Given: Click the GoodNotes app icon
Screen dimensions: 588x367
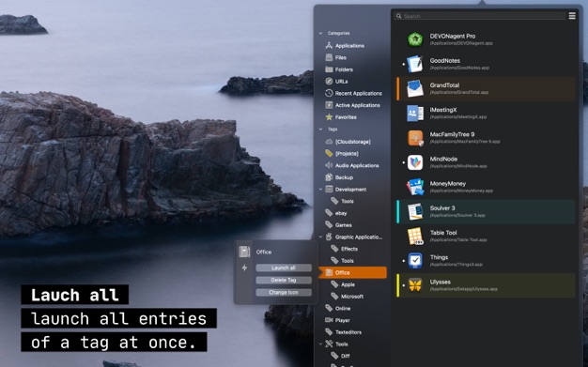Looking at the screenshot, I should [x=415, y=64].
